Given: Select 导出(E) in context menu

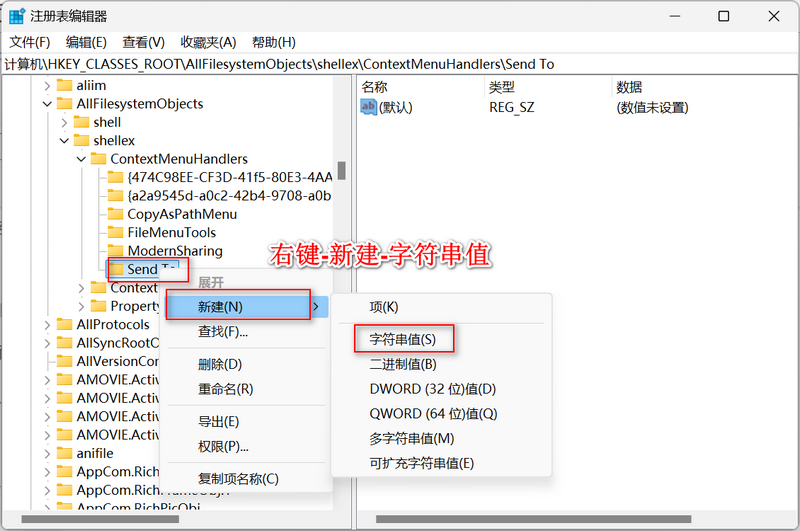Looking at the screenshot, I should pyautogui.click(x=218, y=422).
